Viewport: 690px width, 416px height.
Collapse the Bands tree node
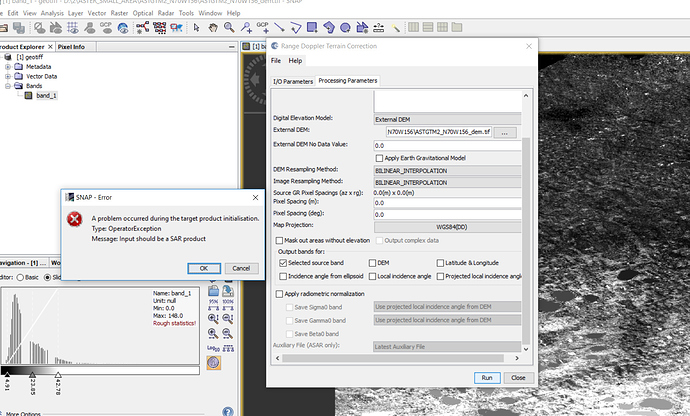pos(7,86)
